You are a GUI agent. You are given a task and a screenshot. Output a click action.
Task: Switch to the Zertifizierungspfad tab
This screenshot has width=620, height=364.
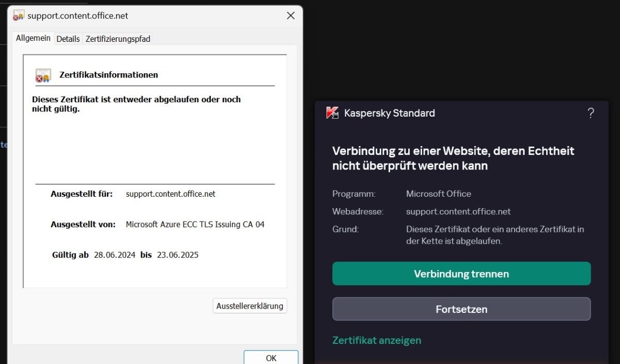118,39
